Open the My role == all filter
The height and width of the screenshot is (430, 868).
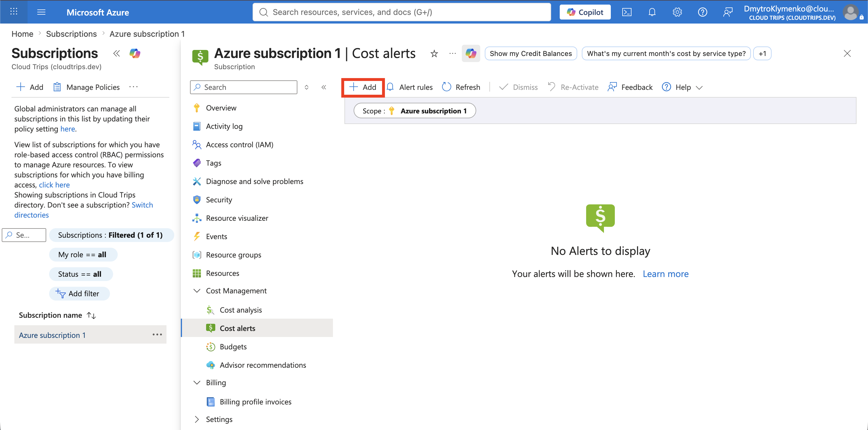pyautogui.click(x=83, y=254)
